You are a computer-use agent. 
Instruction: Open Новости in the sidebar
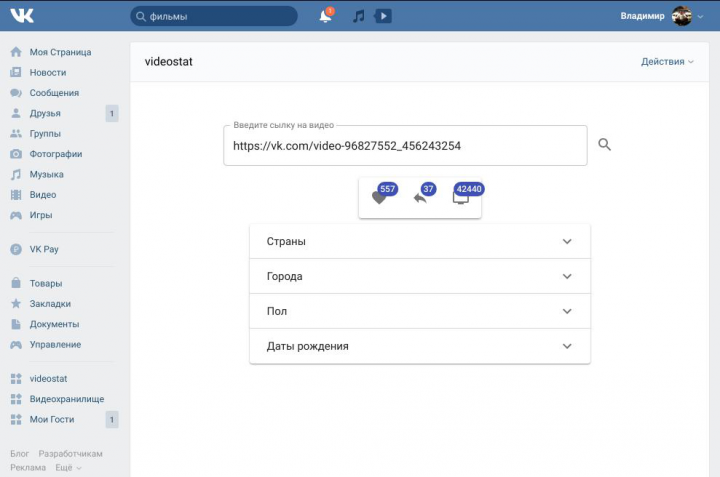pos(48,72)
